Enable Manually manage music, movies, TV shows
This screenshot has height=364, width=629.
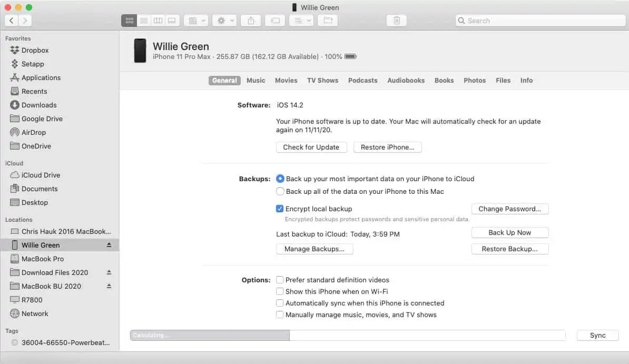point(280,314)
